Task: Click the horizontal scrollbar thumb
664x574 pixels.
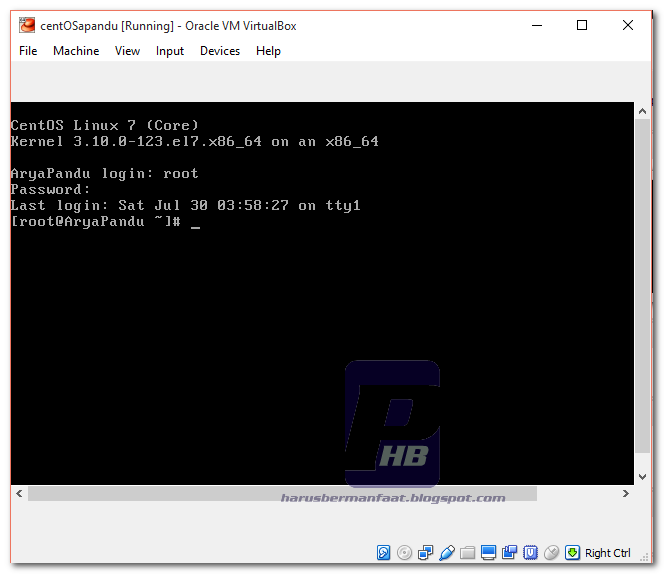Action: [x=282, y=494]
